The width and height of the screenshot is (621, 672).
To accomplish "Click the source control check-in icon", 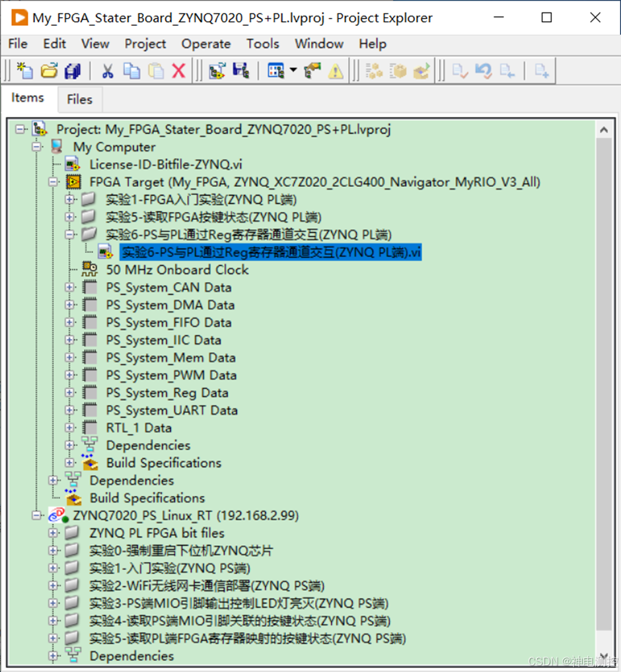I will 460,71.
